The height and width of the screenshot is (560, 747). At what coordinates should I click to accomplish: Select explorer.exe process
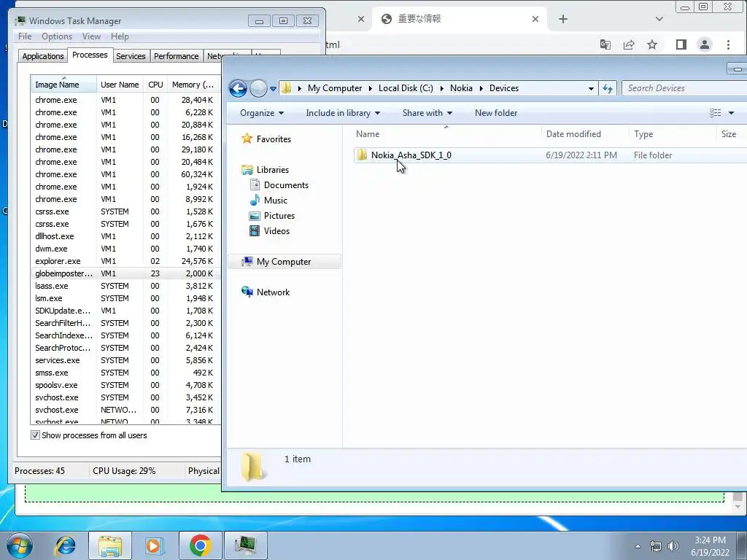(125, 261)
